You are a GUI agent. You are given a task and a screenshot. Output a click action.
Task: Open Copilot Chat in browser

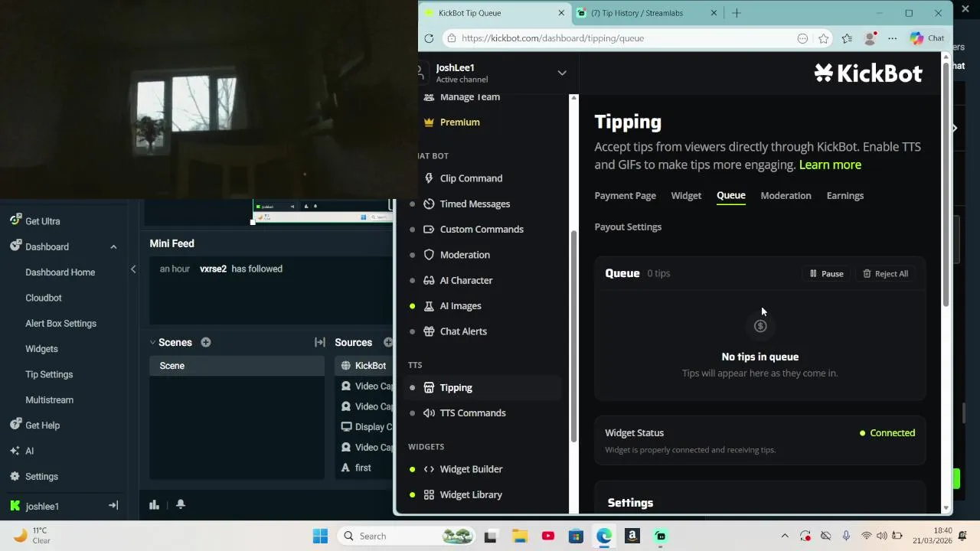tap(927, 38)
